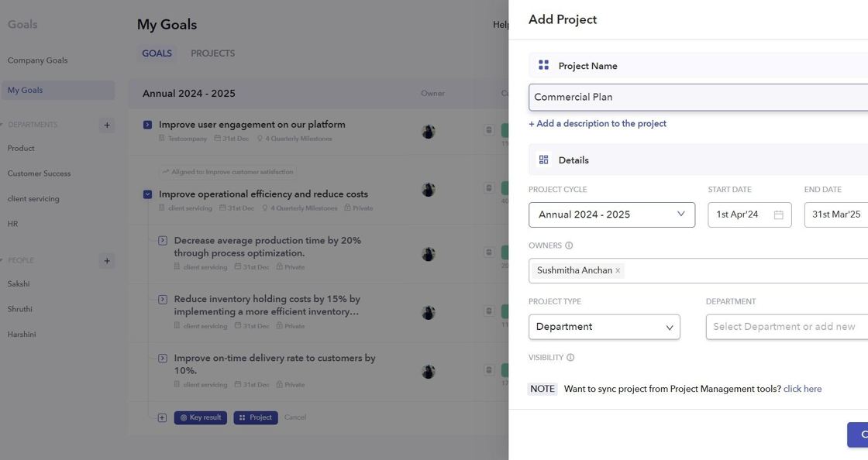Switch to the Projects tab
Viewport: 868px width, 460px height.
[212, 53]
